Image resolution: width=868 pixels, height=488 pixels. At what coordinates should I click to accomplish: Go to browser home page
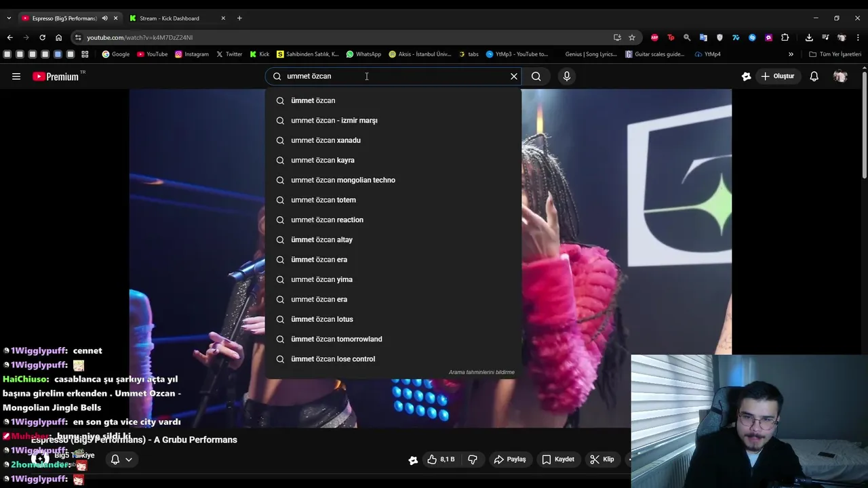tap(58, 37)
